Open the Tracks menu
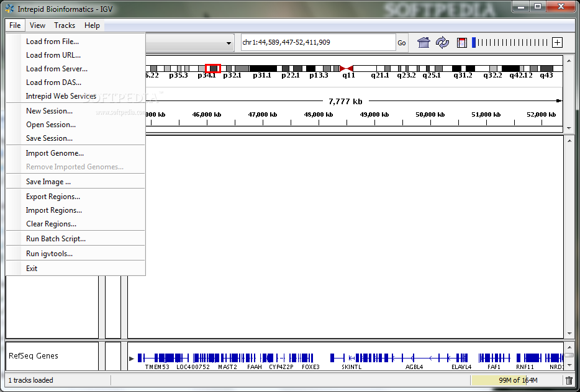 coord(65,25)
